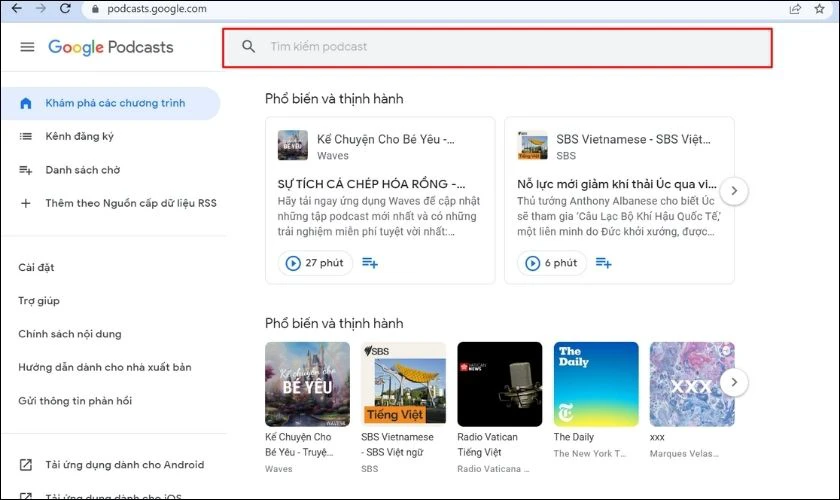
Task: Open Nỗ lực mới giảm khí thải episode
Action: pos(617,184)
